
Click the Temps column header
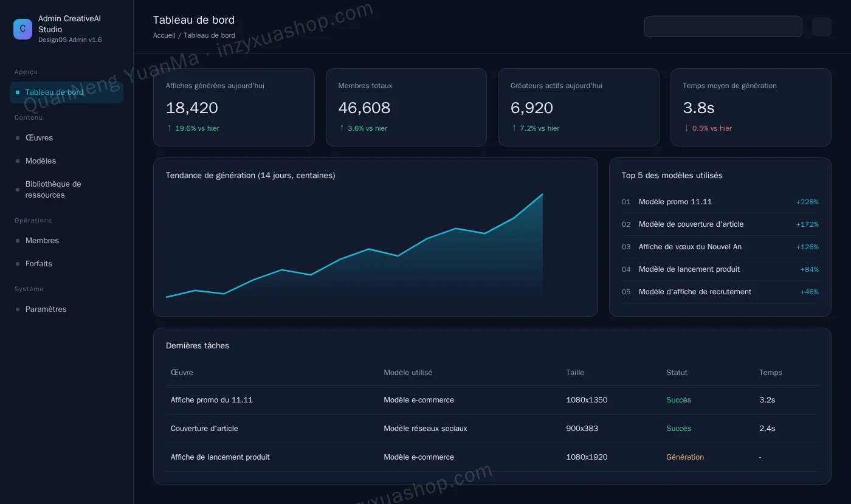(771, 373)
